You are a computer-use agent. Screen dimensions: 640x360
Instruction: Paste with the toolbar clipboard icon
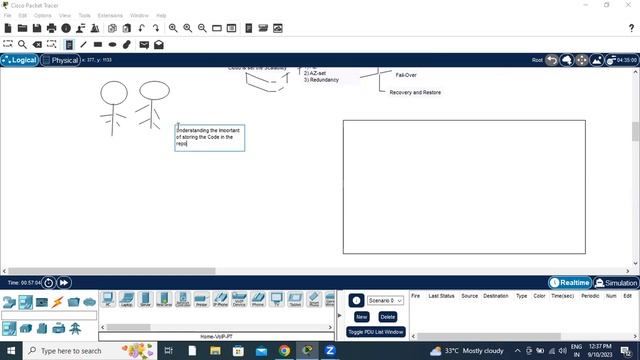127,28
